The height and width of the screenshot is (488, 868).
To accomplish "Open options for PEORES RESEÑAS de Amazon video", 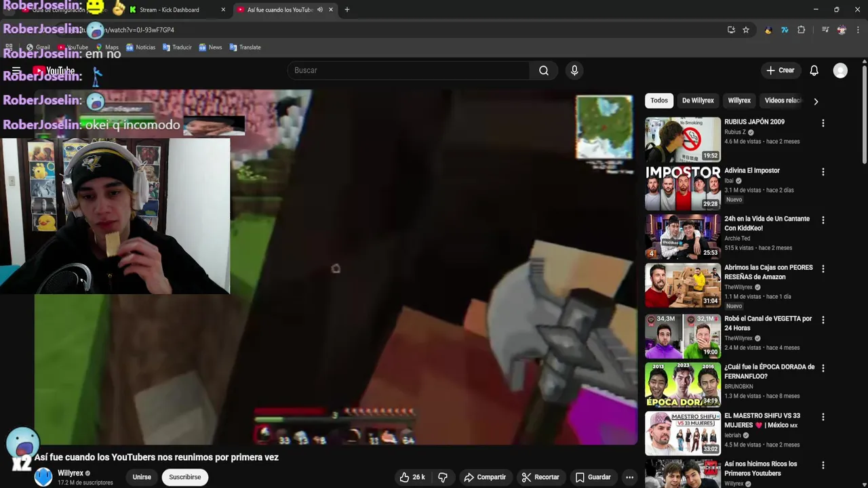I will coord(823,269).
